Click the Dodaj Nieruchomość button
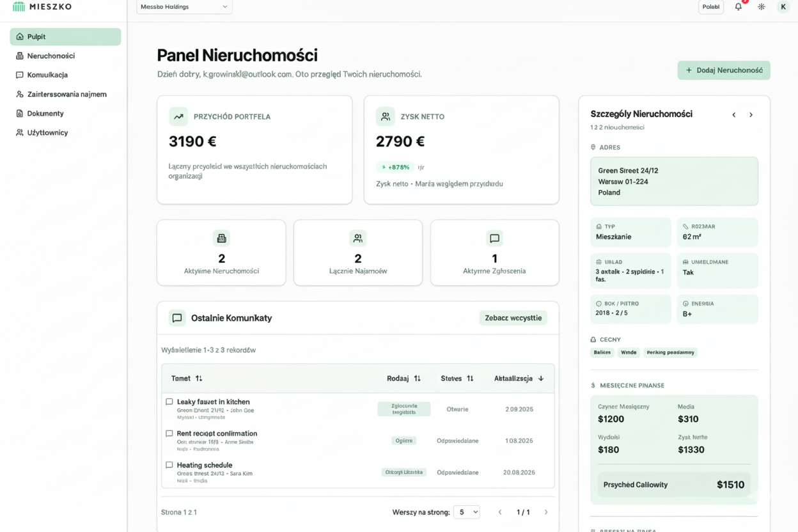The height and width of the screenshot is (532, 798). [x=724, y=70]
